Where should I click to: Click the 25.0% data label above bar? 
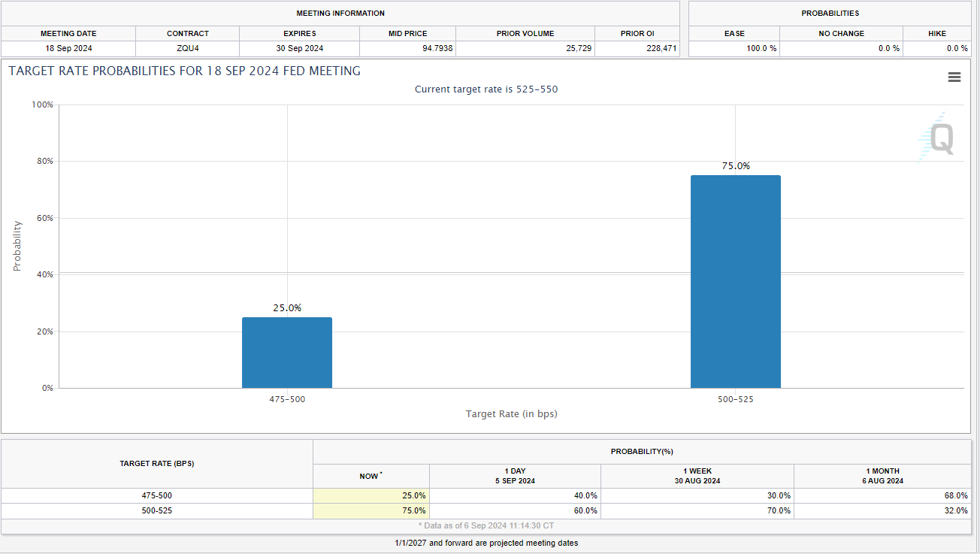287,308
